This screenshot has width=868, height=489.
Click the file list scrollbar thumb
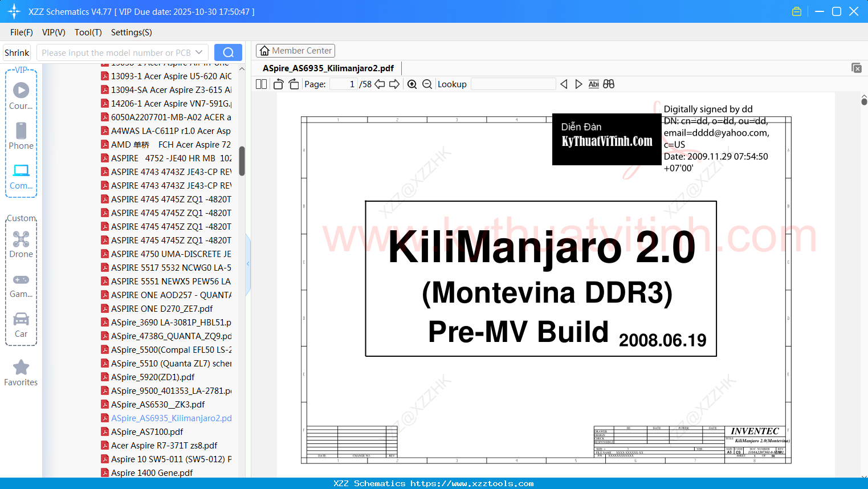coord(242,161)
